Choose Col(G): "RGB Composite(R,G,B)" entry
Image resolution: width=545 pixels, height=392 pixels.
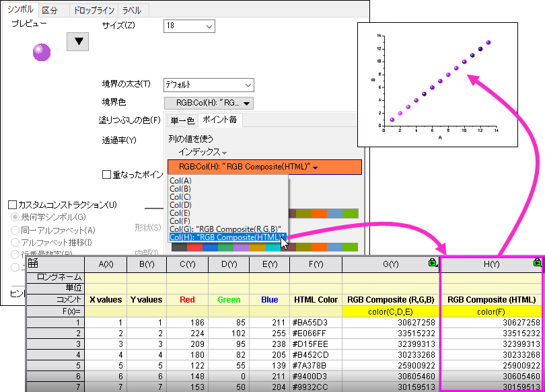(x=225, y=229)
